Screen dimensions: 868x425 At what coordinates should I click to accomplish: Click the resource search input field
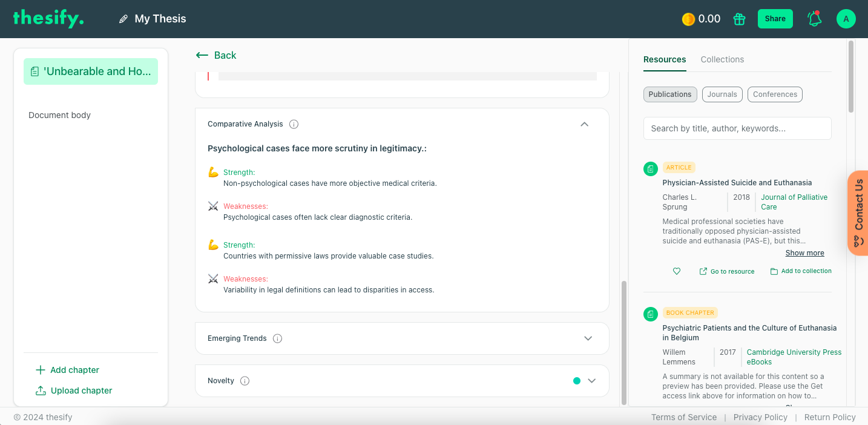click(737, 128)
